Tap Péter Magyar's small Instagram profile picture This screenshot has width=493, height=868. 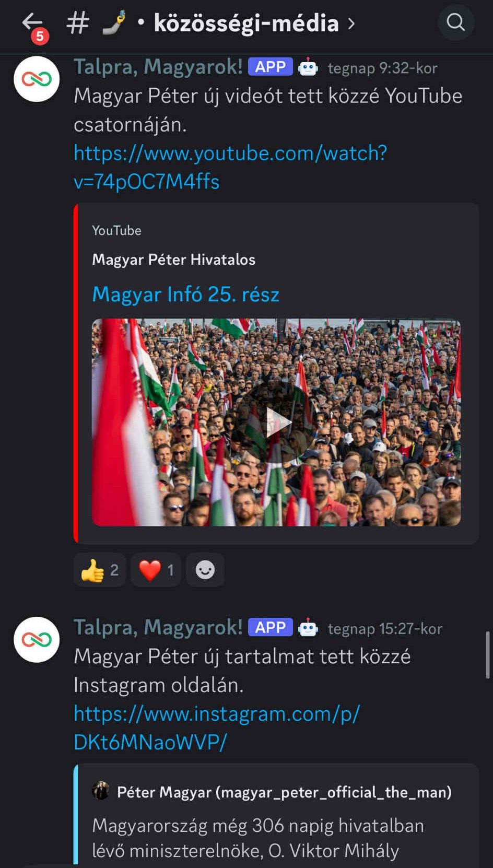(101, 791)
